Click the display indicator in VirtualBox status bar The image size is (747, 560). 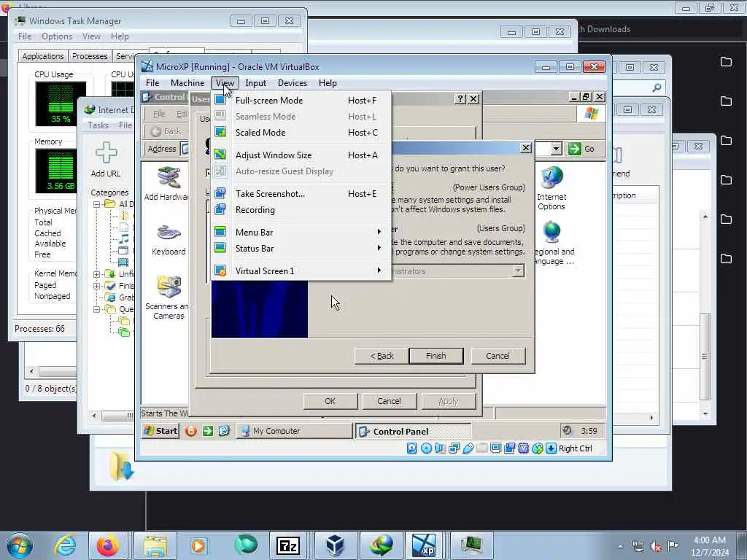point(496,448)
